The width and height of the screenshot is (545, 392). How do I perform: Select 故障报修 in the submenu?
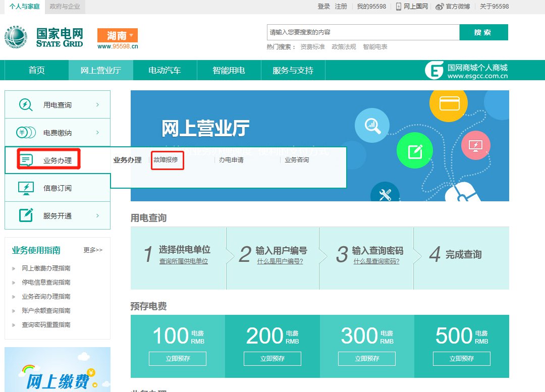(x=166, y=160)
